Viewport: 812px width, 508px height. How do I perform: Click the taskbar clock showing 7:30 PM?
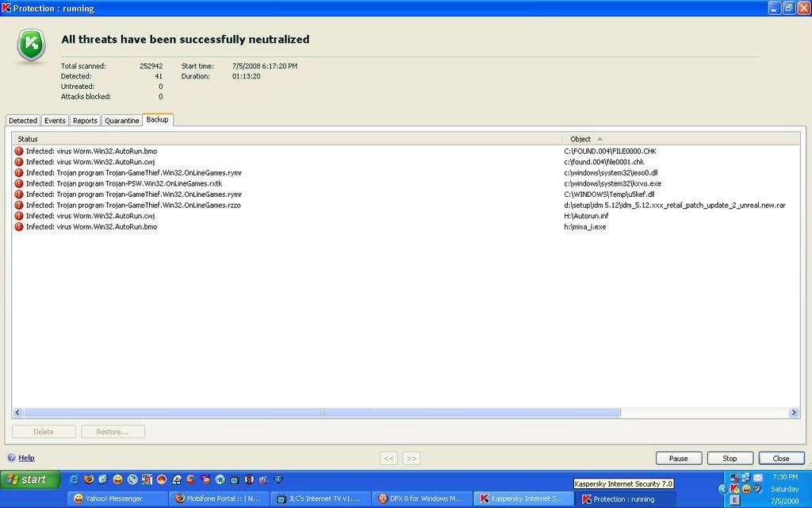click(x=785, y=477)
